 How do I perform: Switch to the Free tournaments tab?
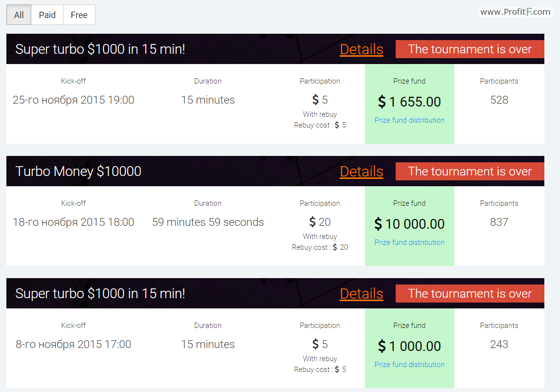point(79,15)
